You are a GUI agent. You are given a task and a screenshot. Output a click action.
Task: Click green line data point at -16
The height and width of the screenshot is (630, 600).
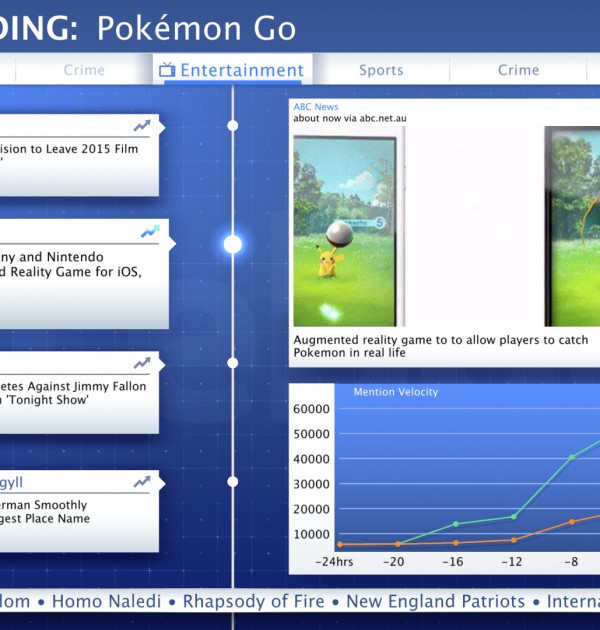[x=456, y=524]
